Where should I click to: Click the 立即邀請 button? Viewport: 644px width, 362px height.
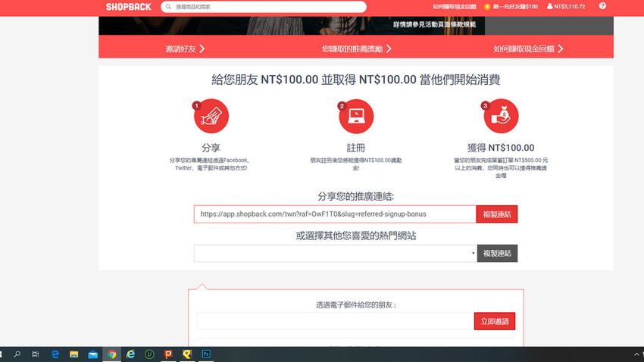click(x=495, y=321)
